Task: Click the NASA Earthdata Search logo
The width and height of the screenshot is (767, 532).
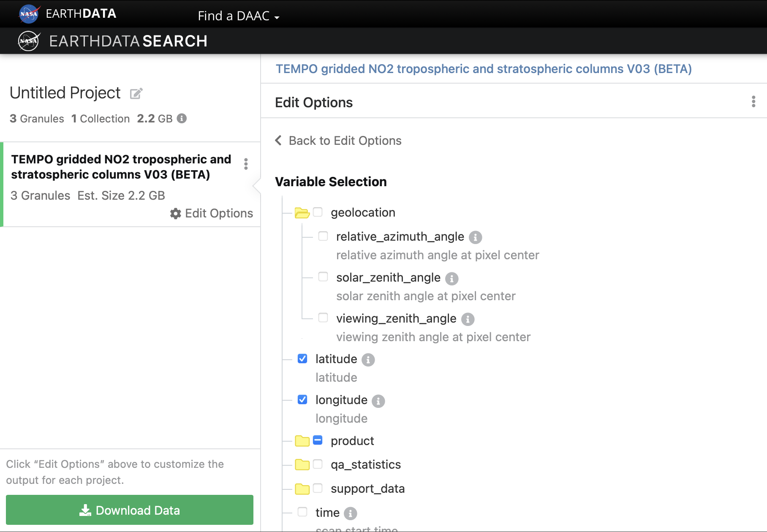Action: click(x=113, y=41)
